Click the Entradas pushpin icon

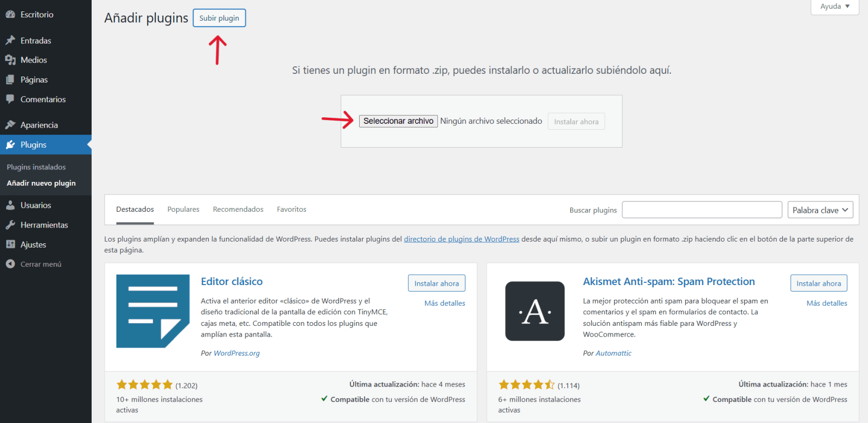pos(10,41)
